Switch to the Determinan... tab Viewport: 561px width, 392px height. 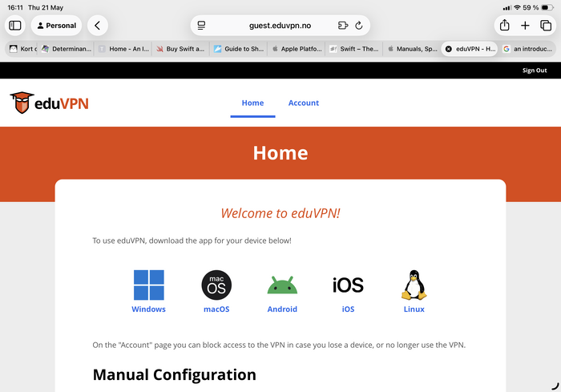[x=67, y=49]
